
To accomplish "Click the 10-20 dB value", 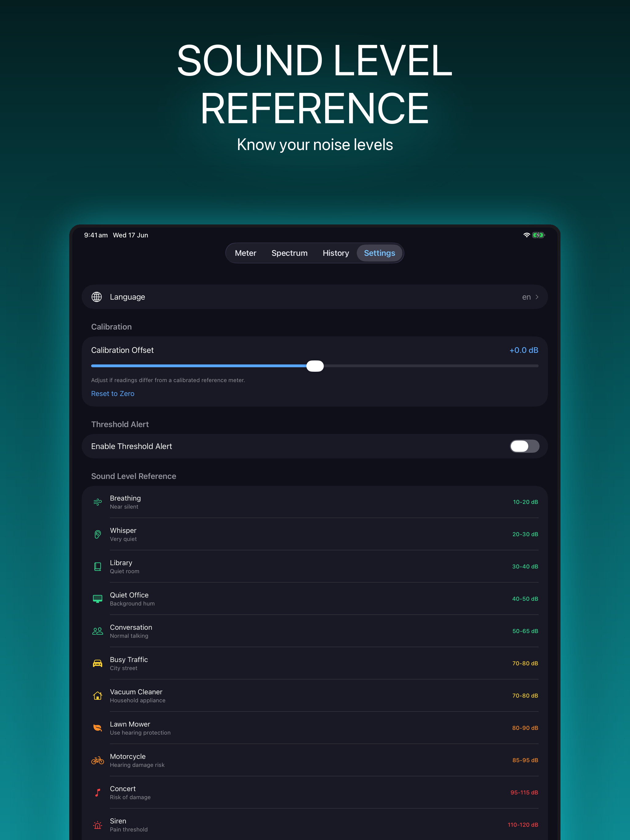I will coord(525,502).
